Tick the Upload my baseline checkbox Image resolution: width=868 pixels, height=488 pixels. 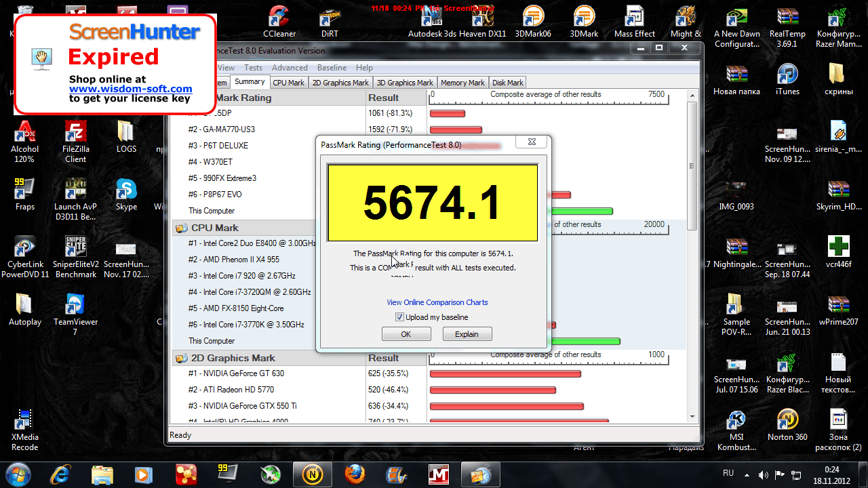point(399,317)
